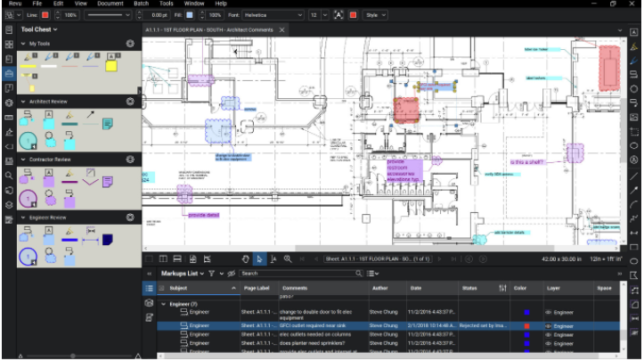Open the Search panel magnifier icon in sidebar

point(9,176)
